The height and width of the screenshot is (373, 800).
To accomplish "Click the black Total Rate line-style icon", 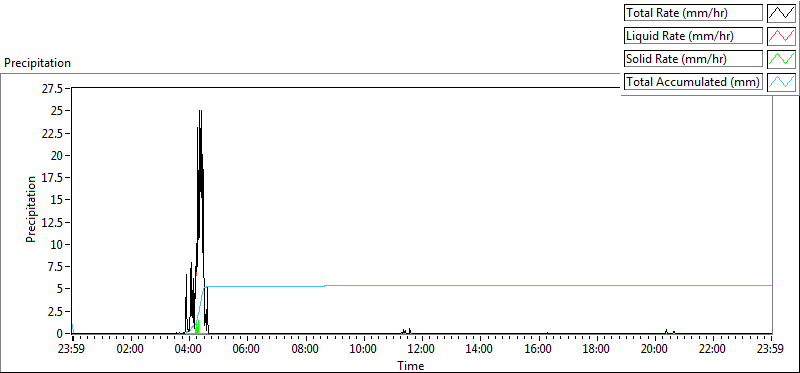I will click(x=781, y=13).
